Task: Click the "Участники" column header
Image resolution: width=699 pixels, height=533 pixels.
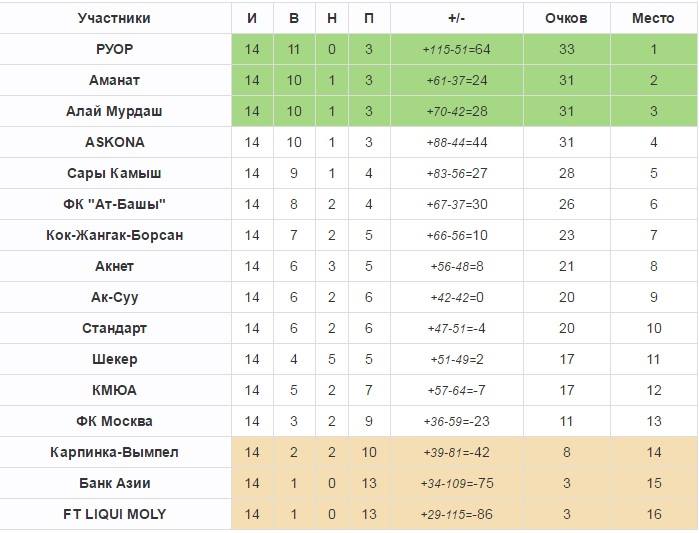Action: [x=114, y=18]
